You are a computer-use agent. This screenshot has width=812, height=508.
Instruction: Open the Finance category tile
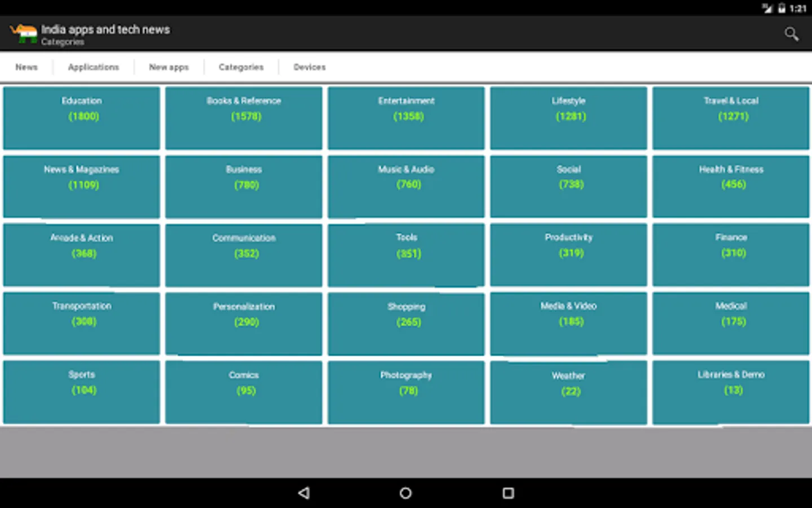731,255
